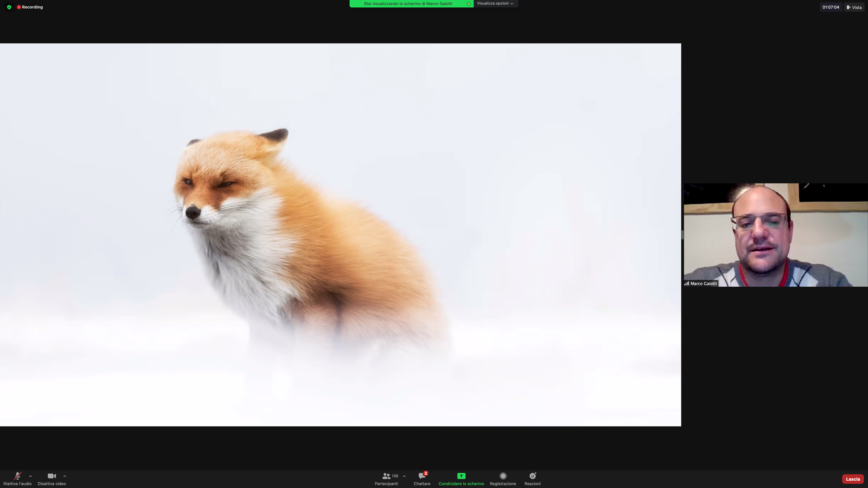This screenshot has width=868, height=488.
Task: Open Chattare chat panel
Action: 422,479
